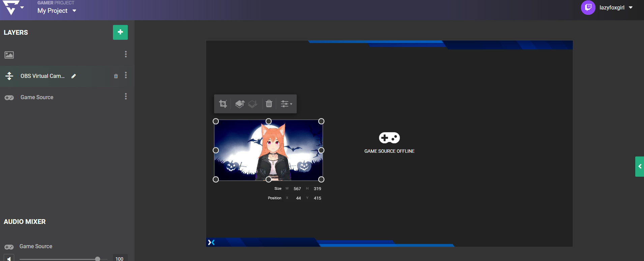Click the width value field showing 567

coord(297,189)
